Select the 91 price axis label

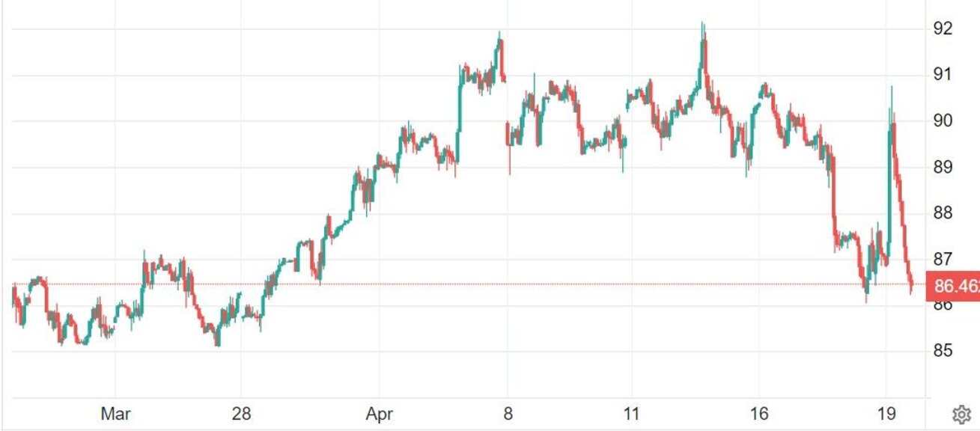point(943,74)
